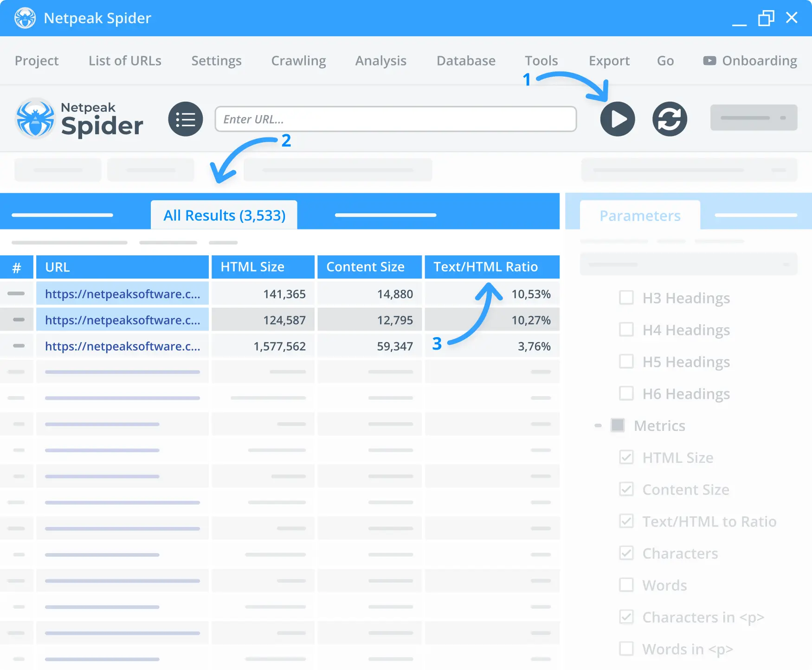Viewport: 812px width, 670px height.
Task: Uncheck the HTML Size parameter
Action: (626, 457)
